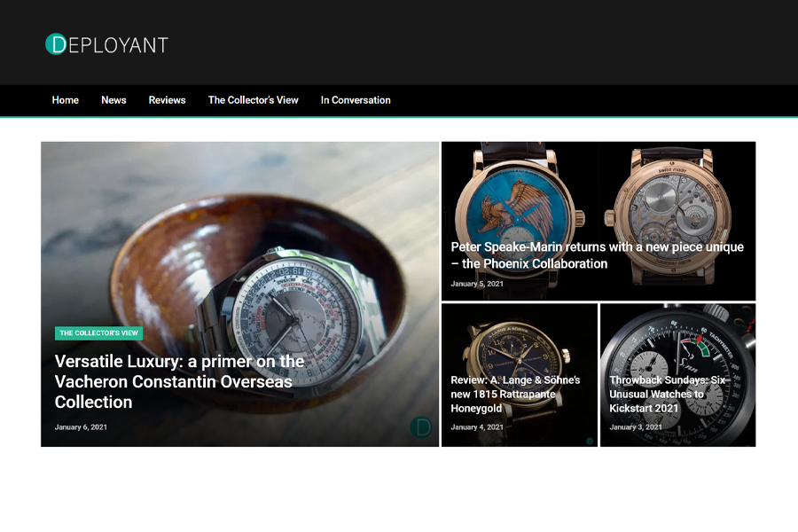The height and width of the screenshot is (532, 798).
Task: Open the Reviews menu item
Action: pyautogui.click(x=167, y=100)
